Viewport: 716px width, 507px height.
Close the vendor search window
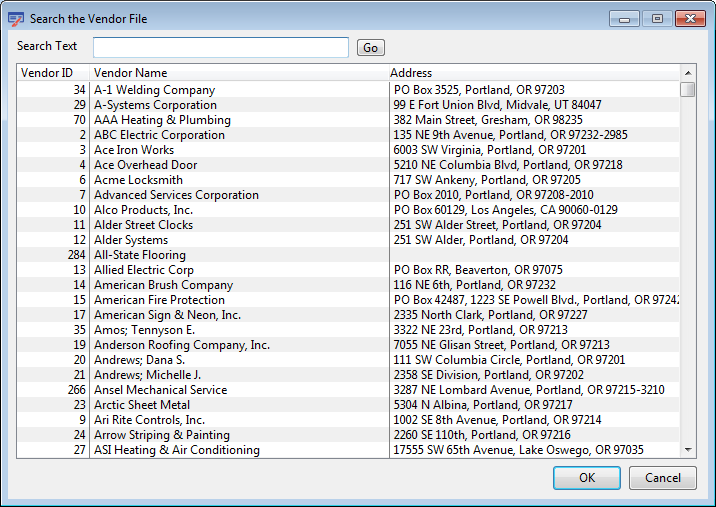click(x=689, y=18)
